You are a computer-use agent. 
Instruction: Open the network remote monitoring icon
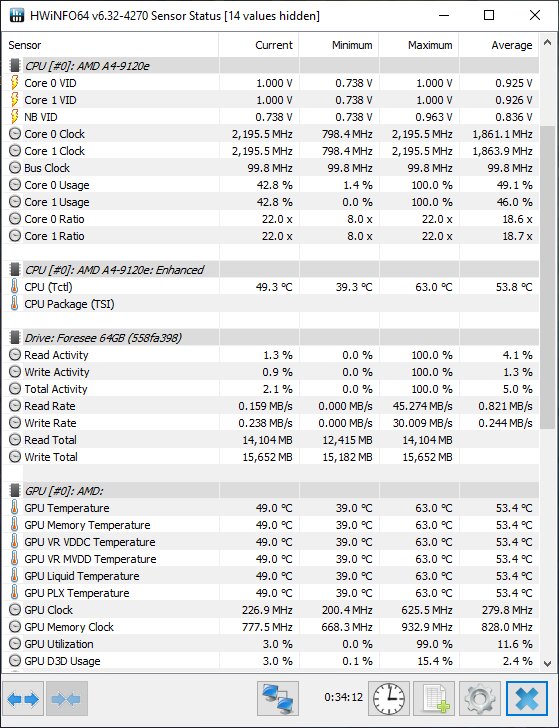(x=278, y=699)
